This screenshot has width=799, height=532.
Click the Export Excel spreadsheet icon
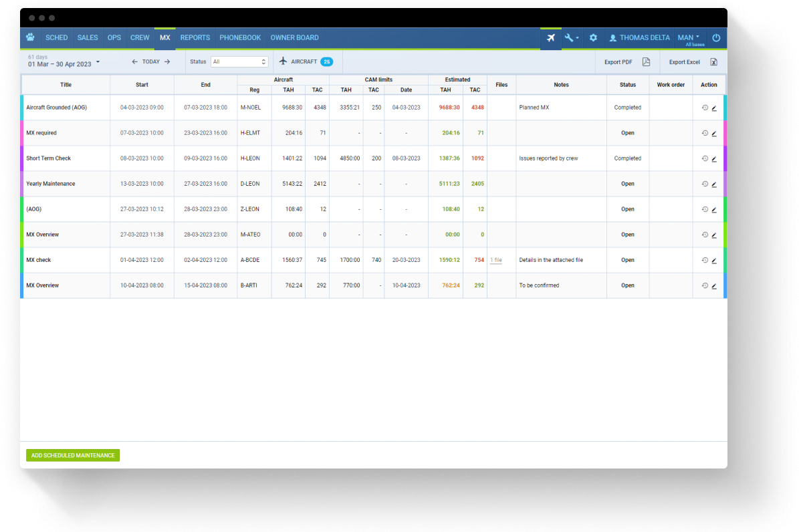point(715,61)
